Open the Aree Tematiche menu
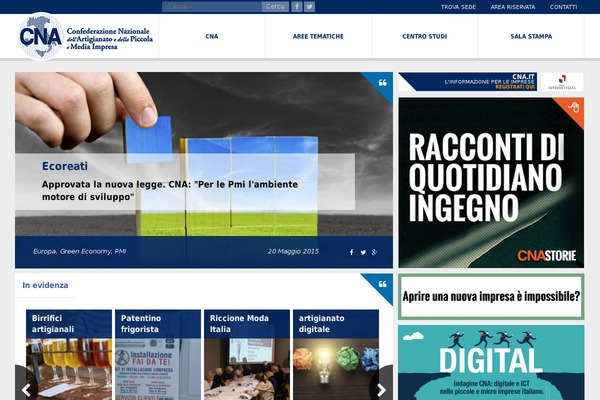This screenshot has height=400, width=600. click(318, 36)
